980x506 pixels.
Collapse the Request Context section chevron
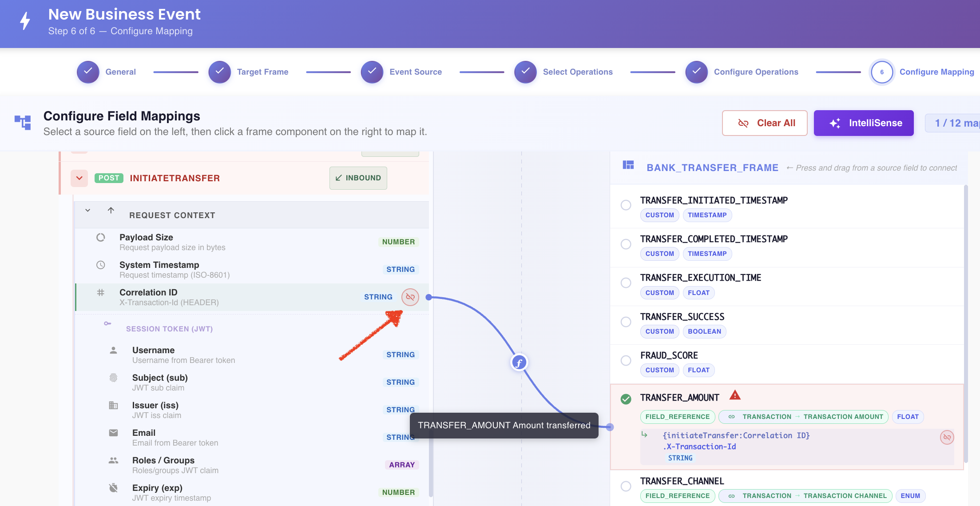pyautogui.click(x=88, y=211)
